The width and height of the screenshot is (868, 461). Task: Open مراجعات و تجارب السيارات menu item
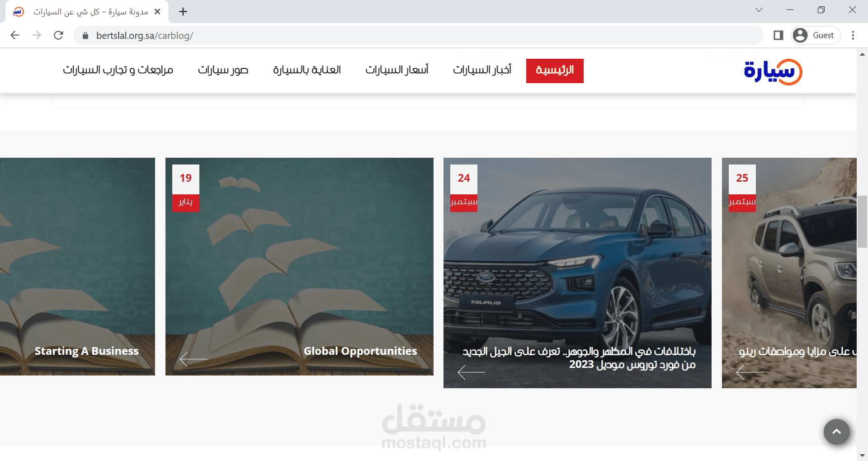pos(118,70)
